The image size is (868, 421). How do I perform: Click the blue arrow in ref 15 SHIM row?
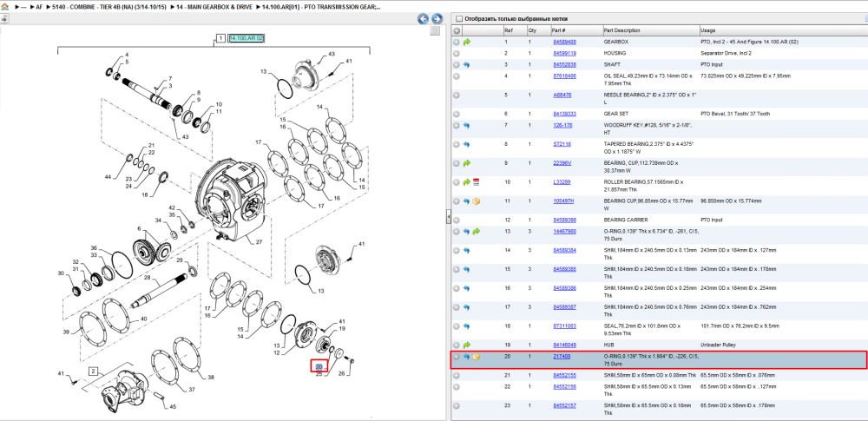[467, 269]
